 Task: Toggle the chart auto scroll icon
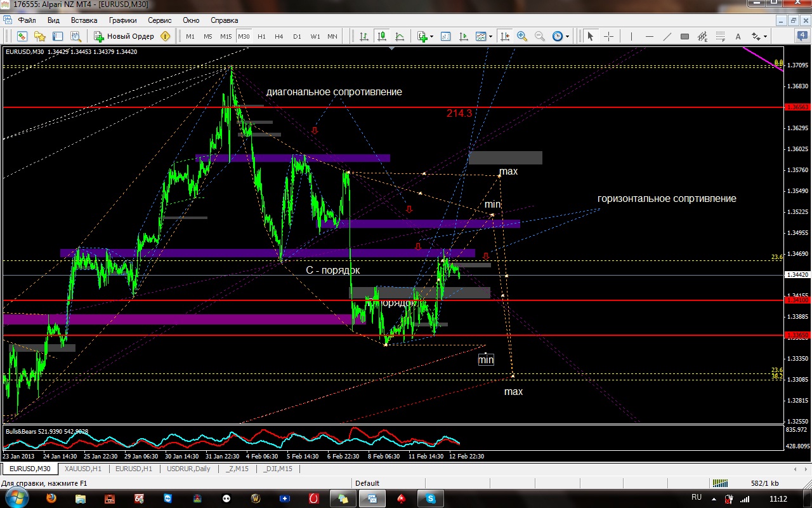(464, 36)
